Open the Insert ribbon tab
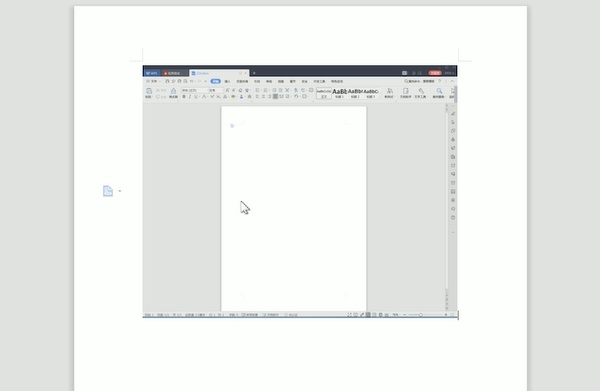Viewport: 600px width, 391px height. [x=227, y=81]
